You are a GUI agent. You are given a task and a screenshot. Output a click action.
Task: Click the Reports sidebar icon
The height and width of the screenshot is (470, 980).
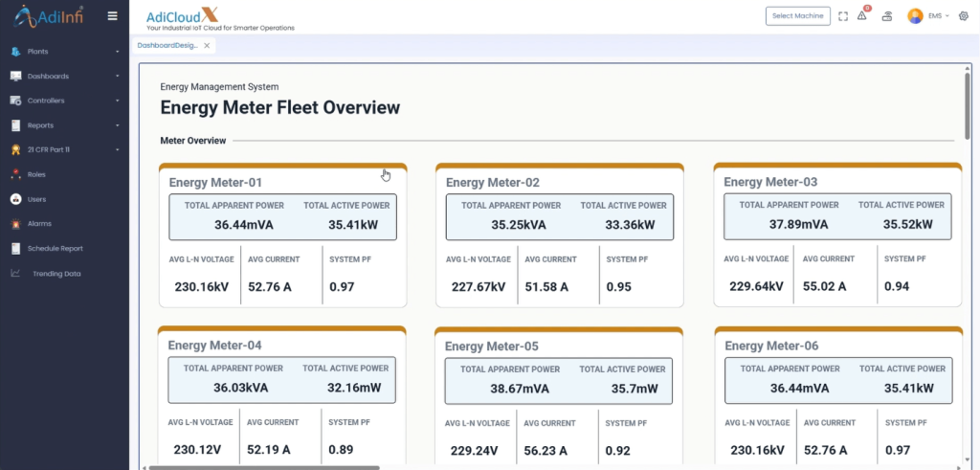point(15,125)
